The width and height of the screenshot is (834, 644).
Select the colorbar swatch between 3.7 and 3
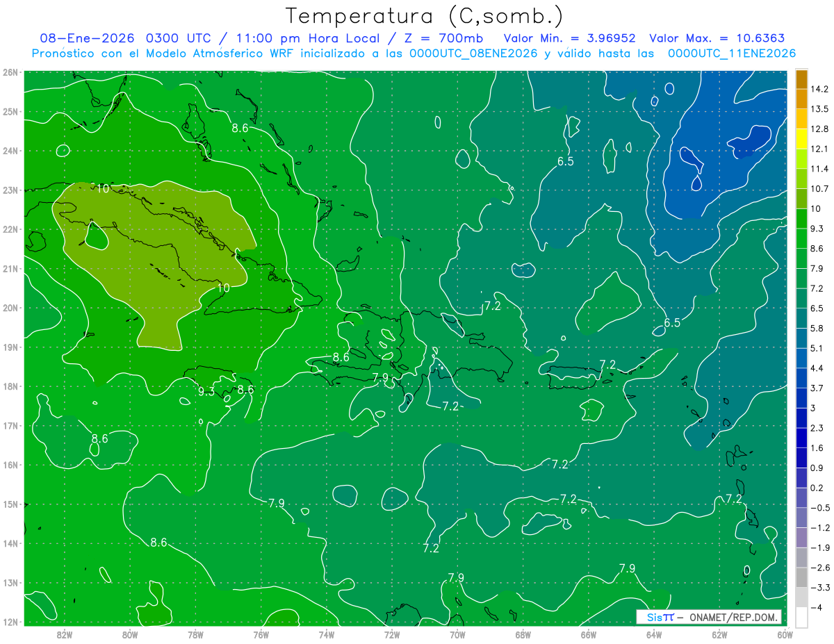[x=801, y=397]
